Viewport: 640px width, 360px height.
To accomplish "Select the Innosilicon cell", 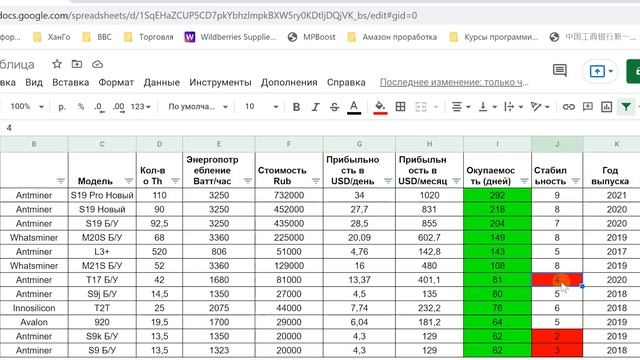I will (34, 308).
